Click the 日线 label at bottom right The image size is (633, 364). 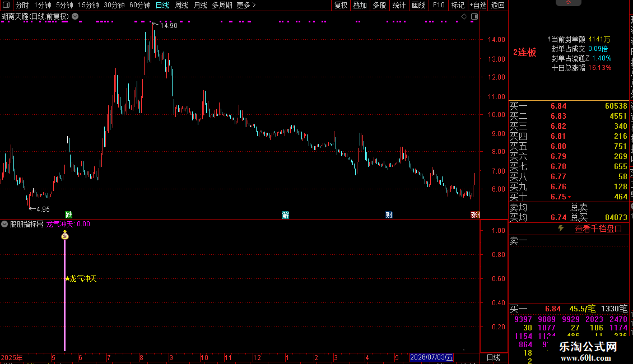click(x=494, y=357)
